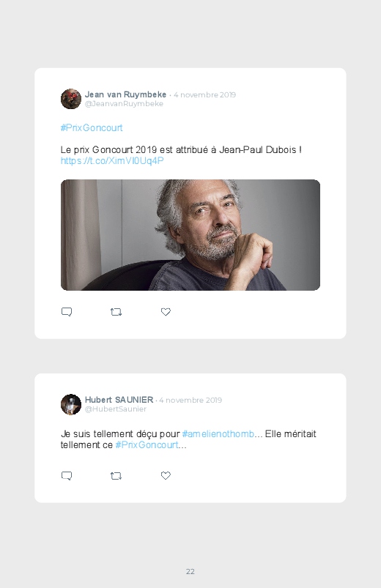Like Jean van Ruymbeke's tweet with heart icon
This screenshot has height=588, width=381.
point(166,312)
